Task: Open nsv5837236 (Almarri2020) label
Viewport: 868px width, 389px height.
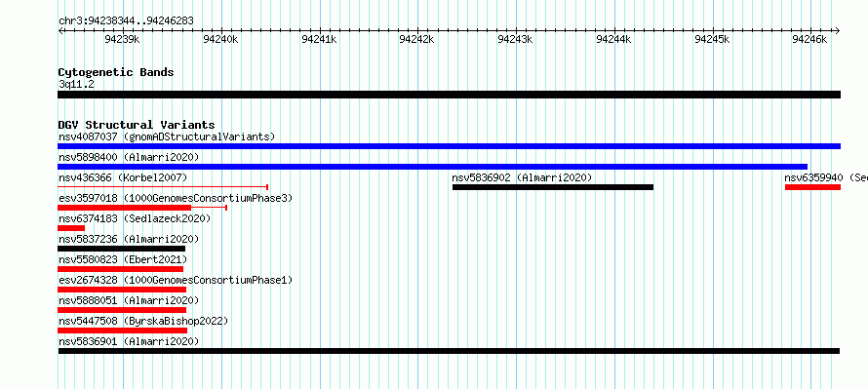Action: (x=129, y=239)
